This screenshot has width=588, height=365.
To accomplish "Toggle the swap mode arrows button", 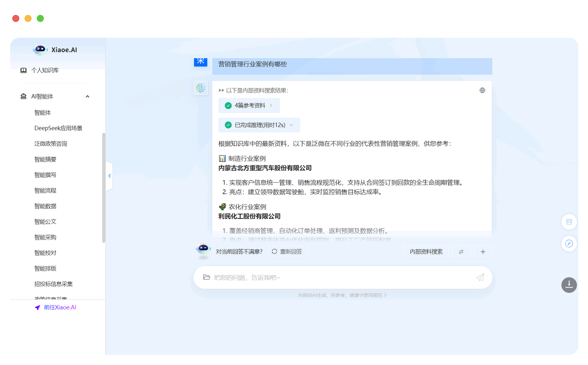I will pyautogui.click(x=461, y=252).
